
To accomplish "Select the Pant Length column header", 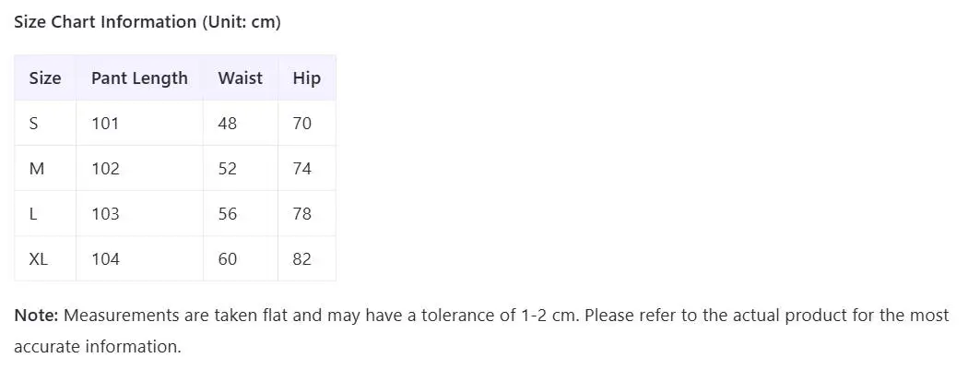I will coord(139,78).
